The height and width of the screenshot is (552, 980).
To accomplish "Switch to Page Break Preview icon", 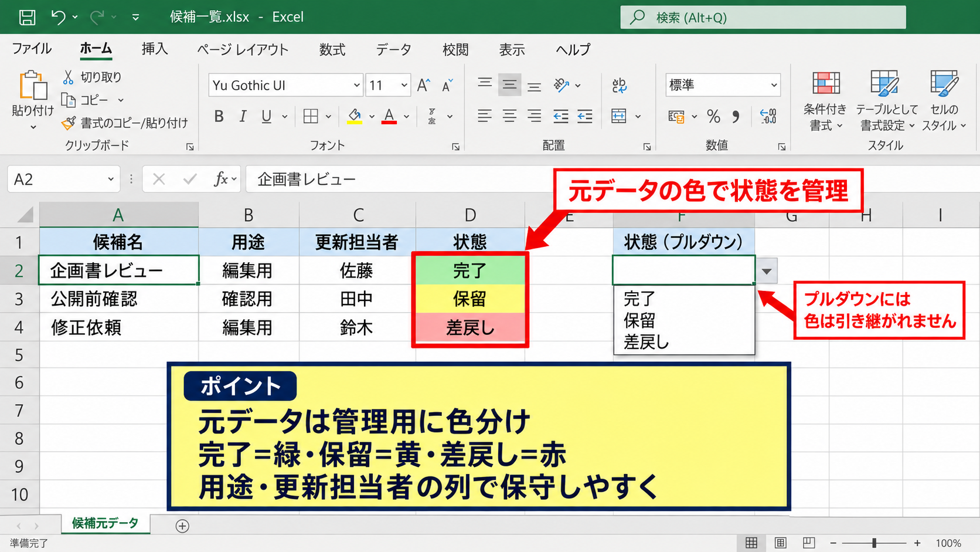I will [809, 543].
